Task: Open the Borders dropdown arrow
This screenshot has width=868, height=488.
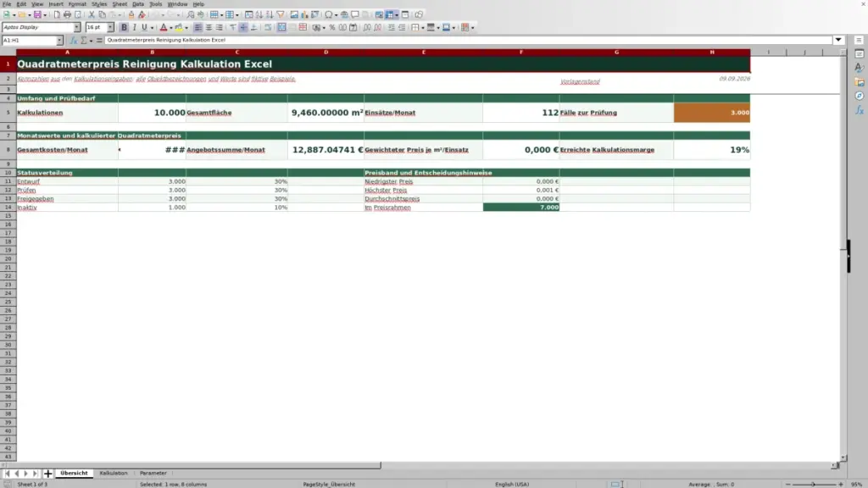Action: coord(423,28)
